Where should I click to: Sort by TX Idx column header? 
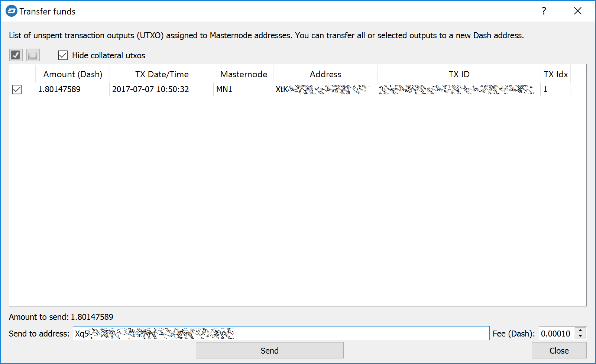pyautogui.click(x=555, y=74)
